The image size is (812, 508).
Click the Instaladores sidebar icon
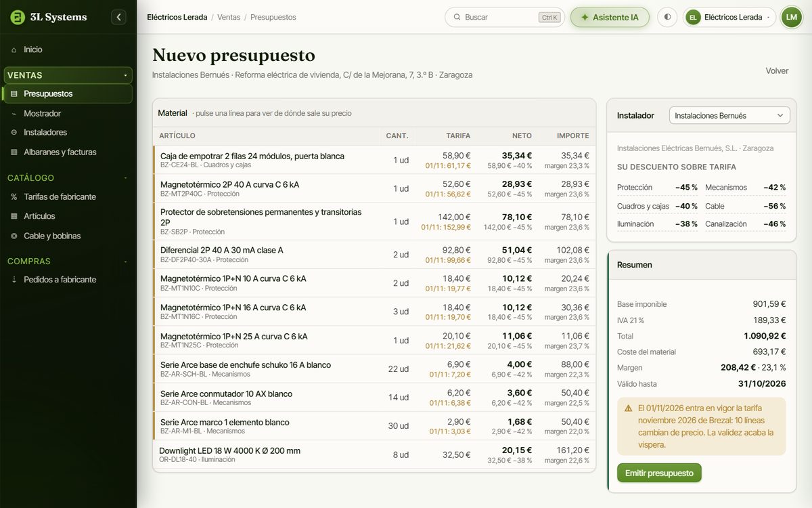pyautogui.click(x=14, y=133)
